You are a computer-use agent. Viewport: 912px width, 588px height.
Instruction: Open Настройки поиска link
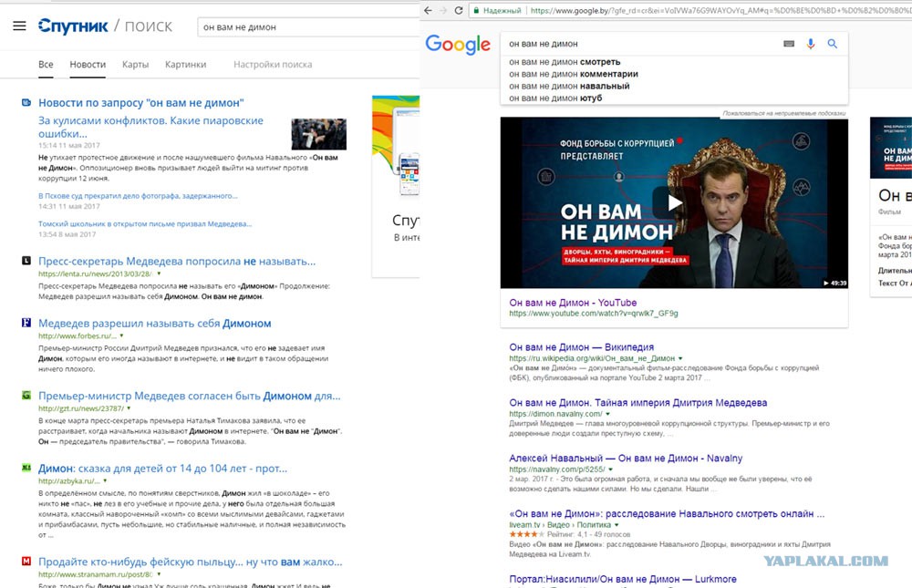coord(273,65)
